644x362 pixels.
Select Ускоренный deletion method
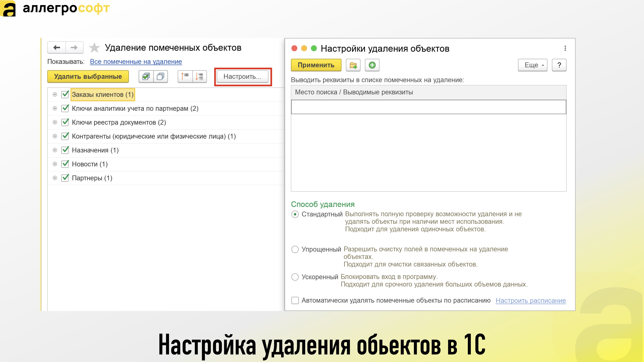[x=295, y=277]
